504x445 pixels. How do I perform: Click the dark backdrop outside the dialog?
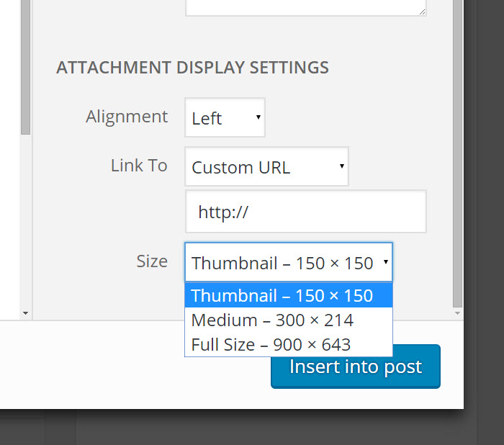[482, 216]
